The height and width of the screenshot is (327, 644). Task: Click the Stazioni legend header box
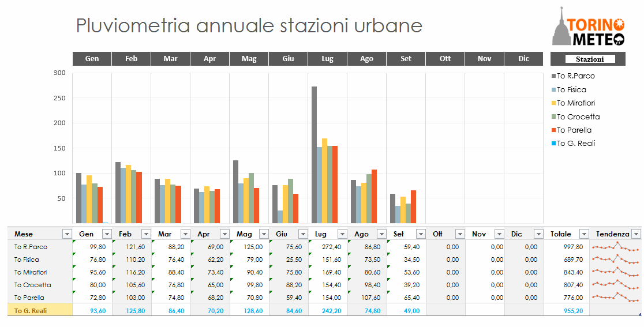pos(587,59)
